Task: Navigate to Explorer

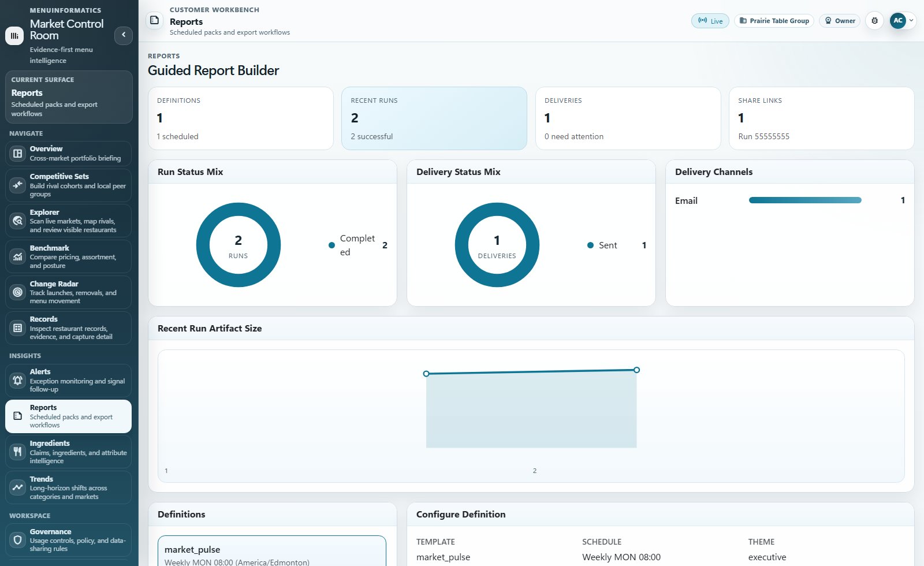Action: [68, 221]
